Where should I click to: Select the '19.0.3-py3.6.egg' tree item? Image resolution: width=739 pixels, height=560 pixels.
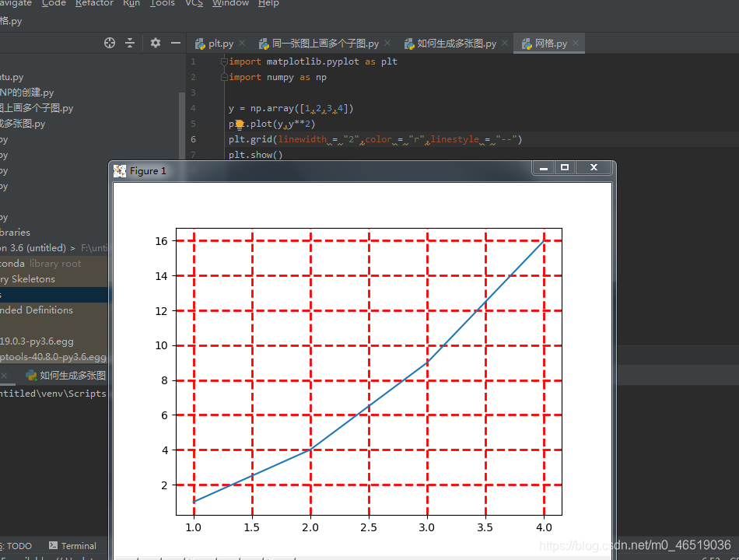pos(37,341)
